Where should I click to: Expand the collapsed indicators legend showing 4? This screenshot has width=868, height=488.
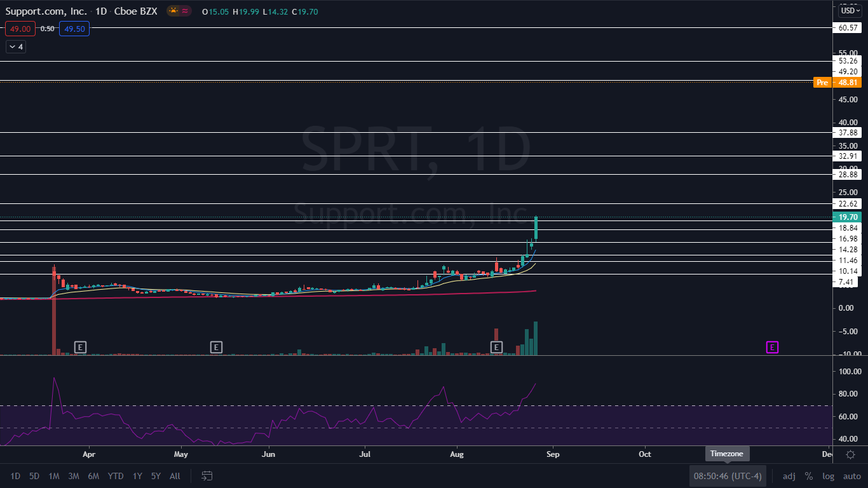[x=16, y=46]
